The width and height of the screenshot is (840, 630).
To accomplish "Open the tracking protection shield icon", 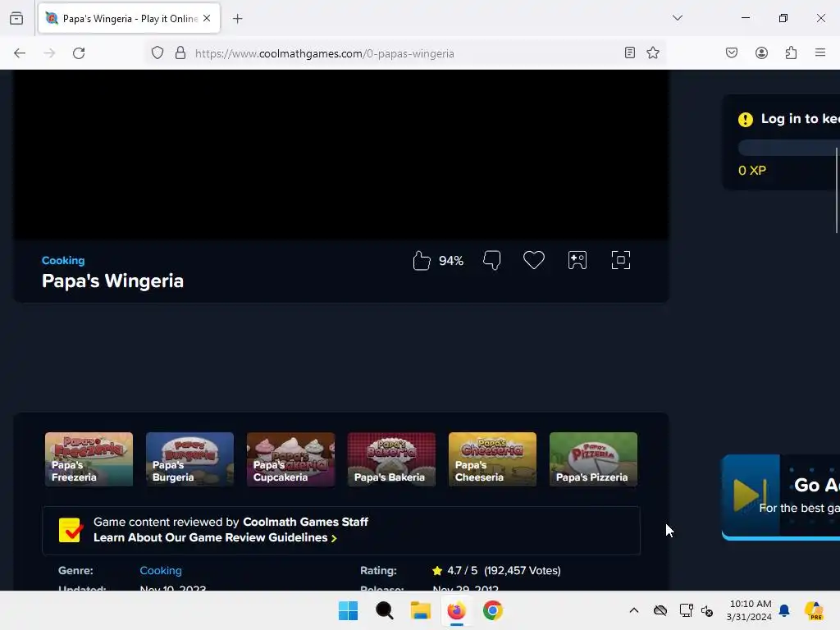I will coord(157,53).
